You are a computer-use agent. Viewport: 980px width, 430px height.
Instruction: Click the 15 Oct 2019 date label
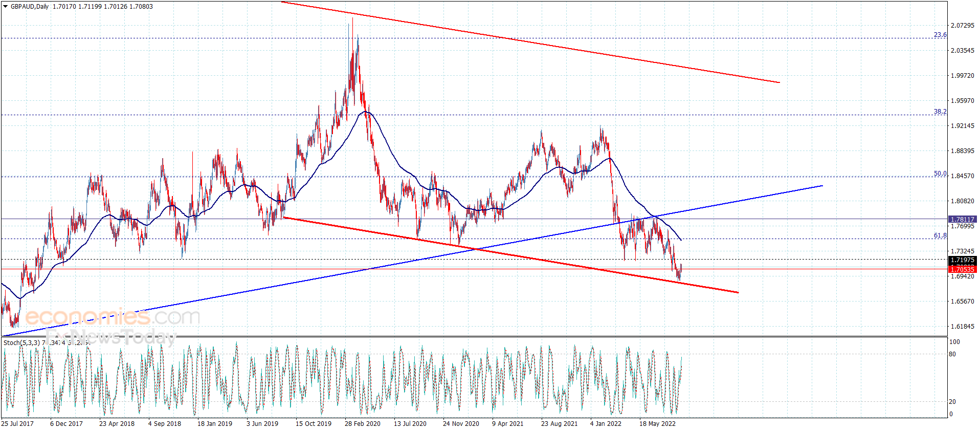pos(314,423)
